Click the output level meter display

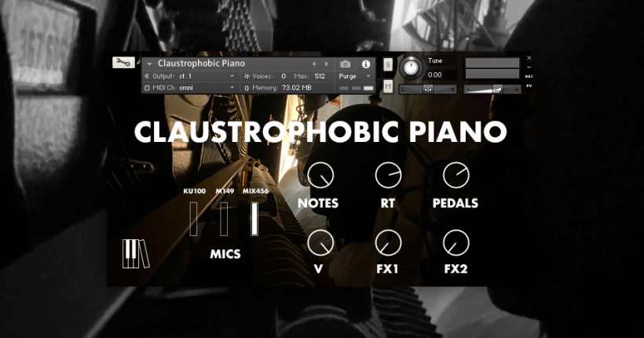(x=492, y=68)
